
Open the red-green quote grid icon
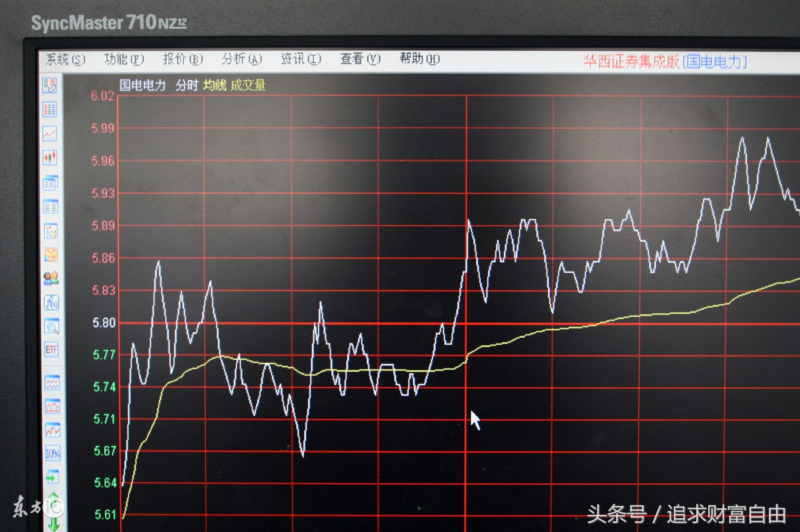[50, 109]
